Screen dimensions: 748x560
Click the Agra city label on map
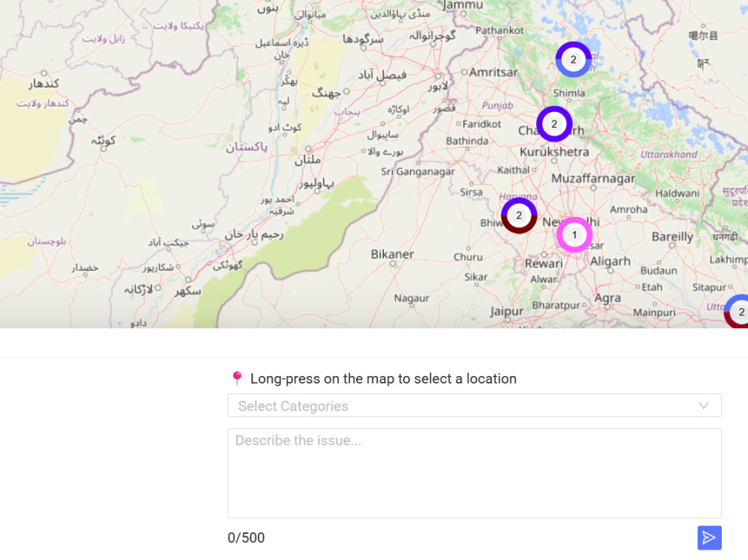607,298
